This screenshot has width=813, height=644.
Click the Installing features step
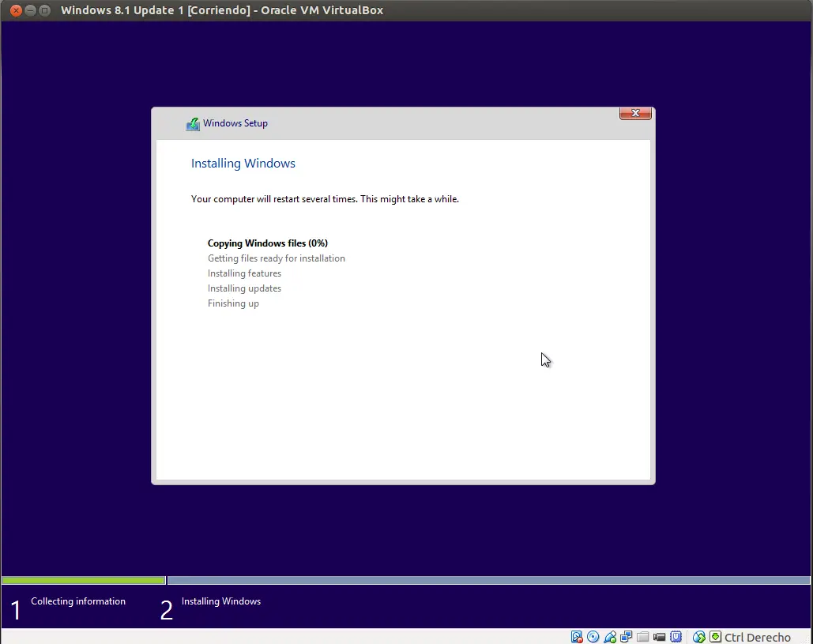[x=244, y=273]
